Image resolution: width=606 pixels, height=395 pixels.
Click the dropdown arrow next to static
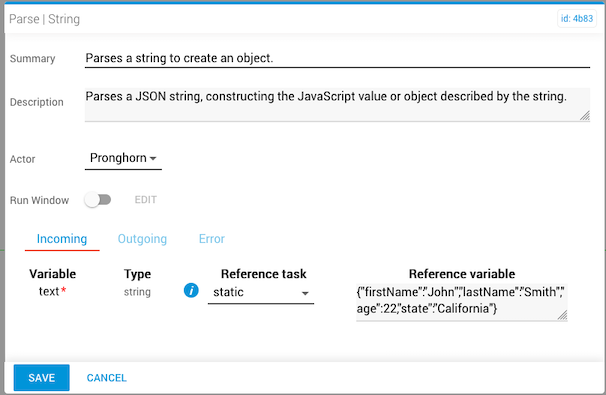coord(305,293)
